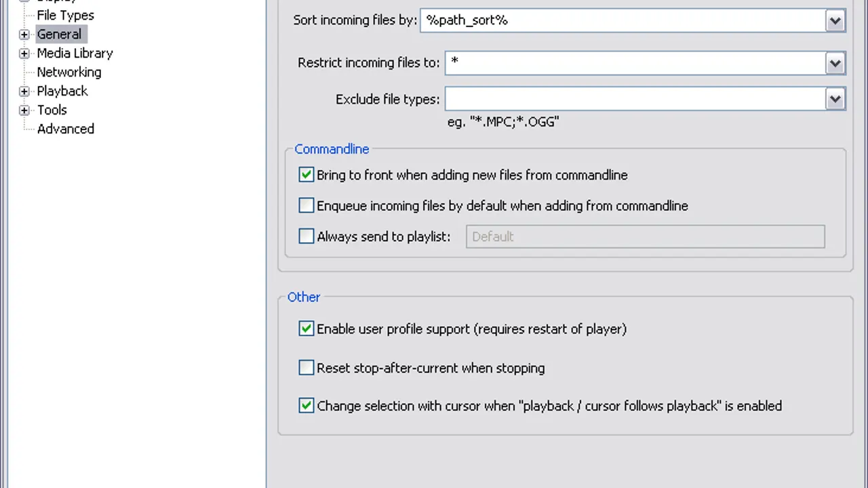Screen dimensions: 868x488
Task: Select the Tools tree item
Action: 52,110
